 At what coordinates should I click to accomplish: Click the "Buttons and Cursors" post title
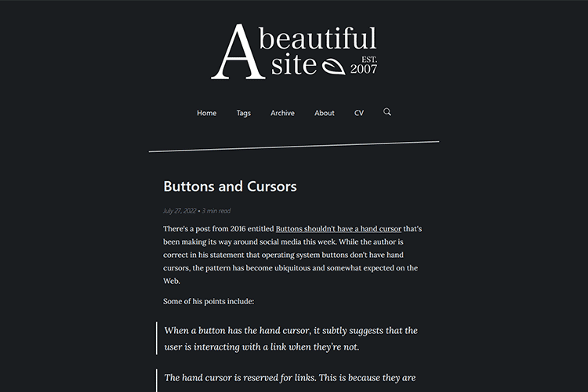[230, 187]
